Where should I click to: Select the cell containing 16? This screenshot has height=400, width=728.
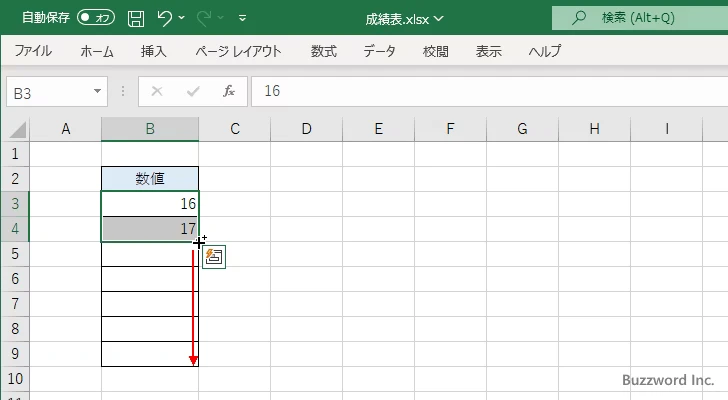(x=150, y=204)
